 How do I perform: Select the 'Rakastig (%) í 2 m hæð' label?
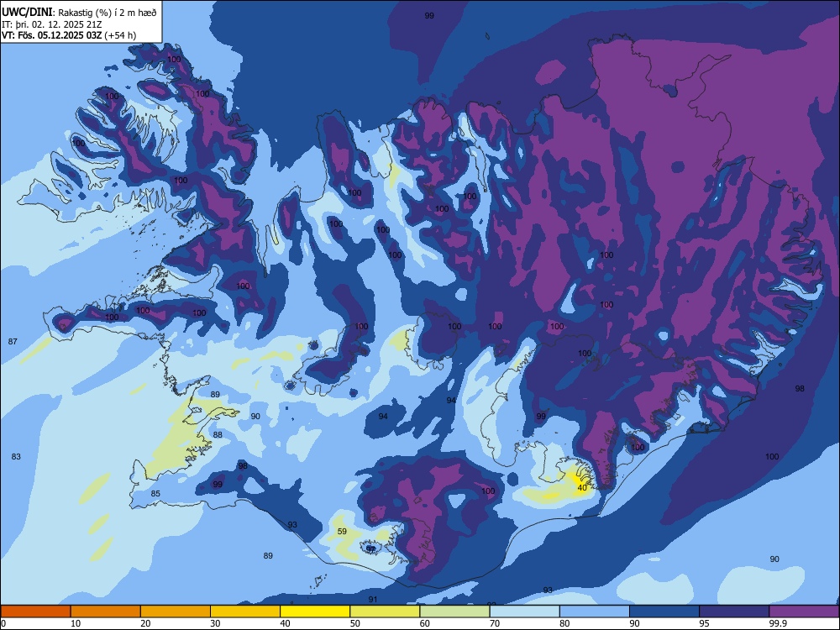(x=108, y=13)
